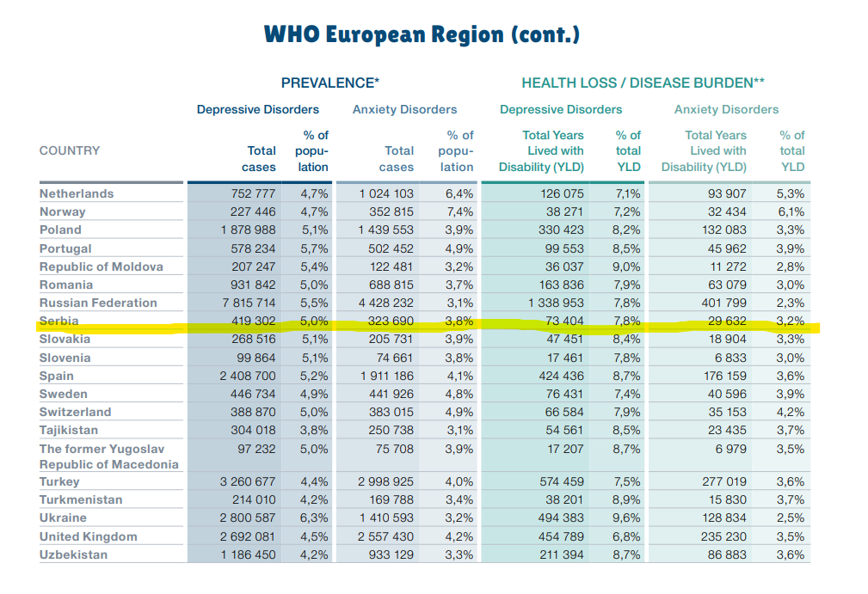The height and width of the screenshot is (594, 868).
Task: Select Norway's 7,4% anxiety population cell
Action: (459, 211)
